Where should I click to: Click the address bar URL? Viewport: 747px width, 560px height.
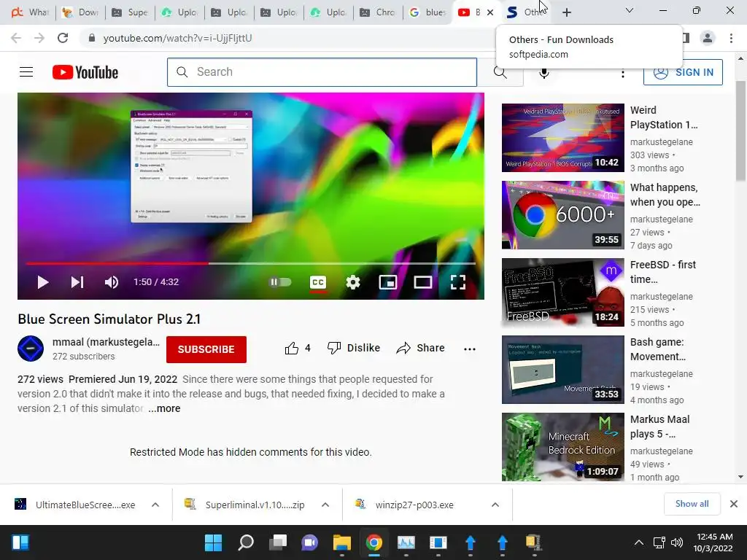pos(178,38)
